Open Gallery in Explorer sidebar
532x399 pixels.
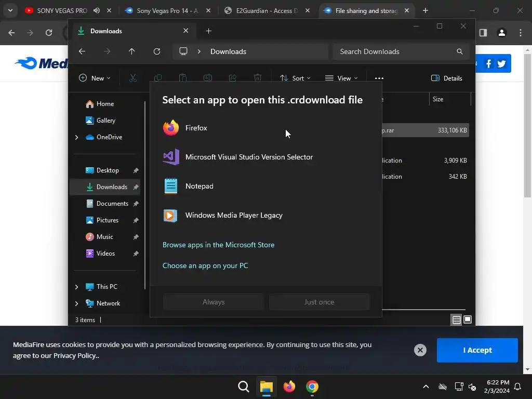[x=105, y=121]
